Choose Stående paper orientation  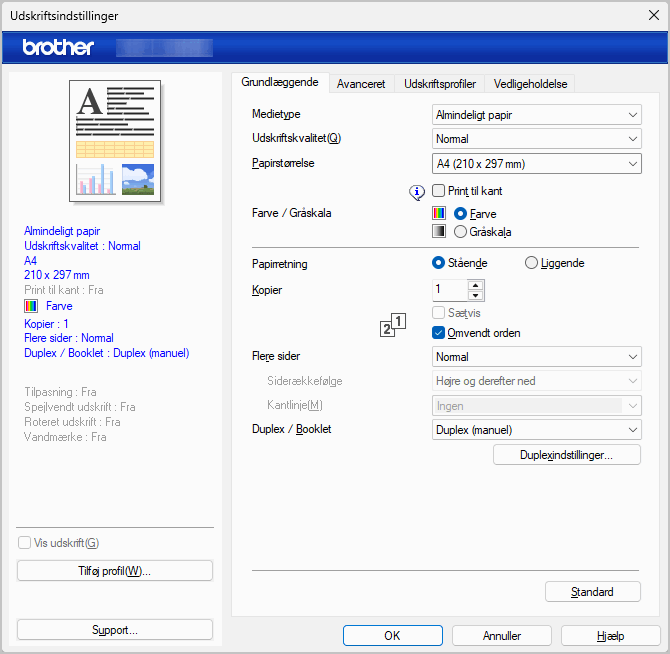tap(438, 263)
